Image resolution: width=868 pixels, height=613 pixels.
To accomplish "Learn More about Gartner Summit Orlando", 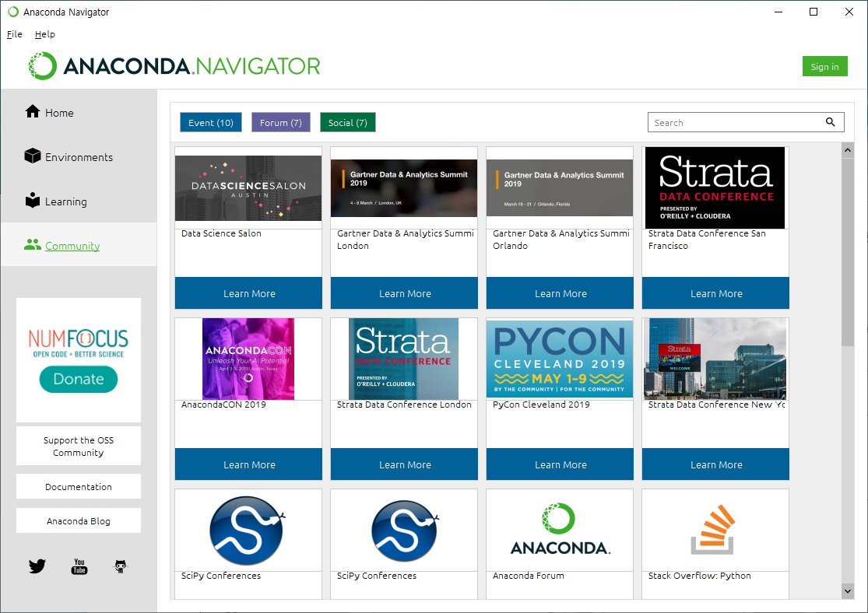I will click(560, 293).
